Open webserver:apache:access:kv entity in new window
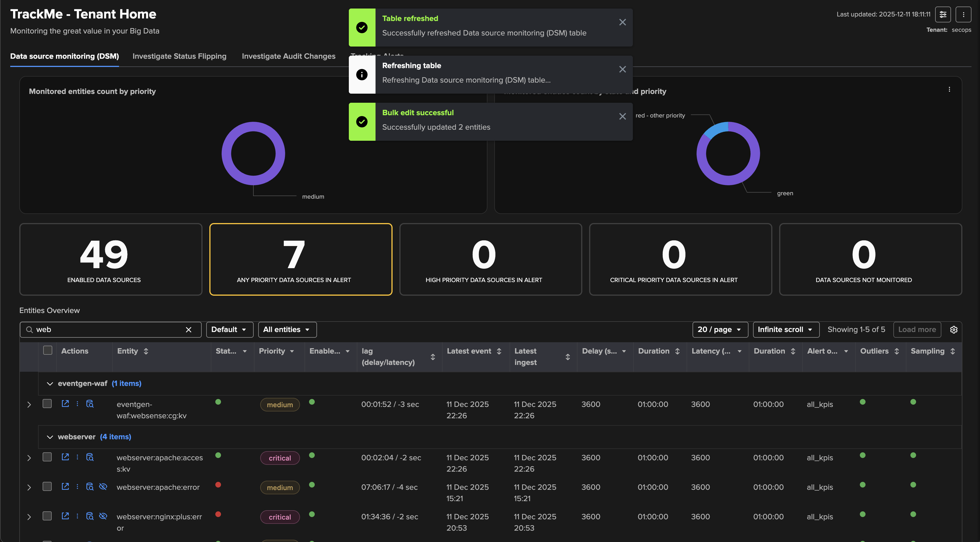Screen dimensions: 980x542 click(65, 457)
